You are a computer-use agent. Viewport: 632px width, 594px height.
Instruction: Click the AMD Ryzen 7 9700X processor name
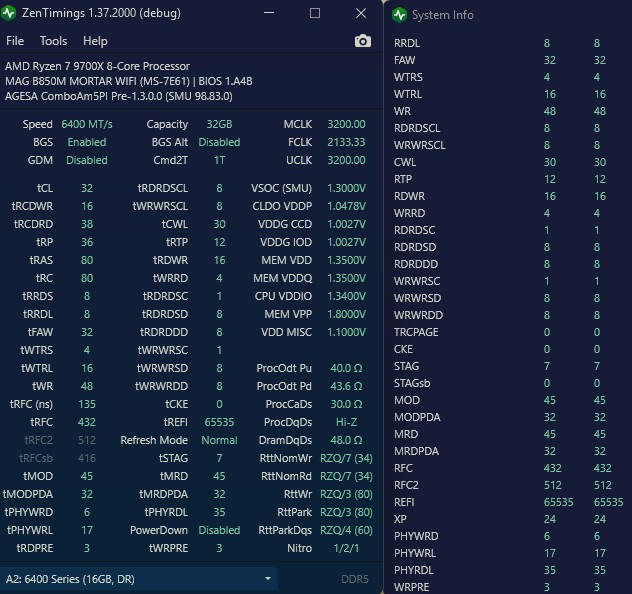(97, 66)
